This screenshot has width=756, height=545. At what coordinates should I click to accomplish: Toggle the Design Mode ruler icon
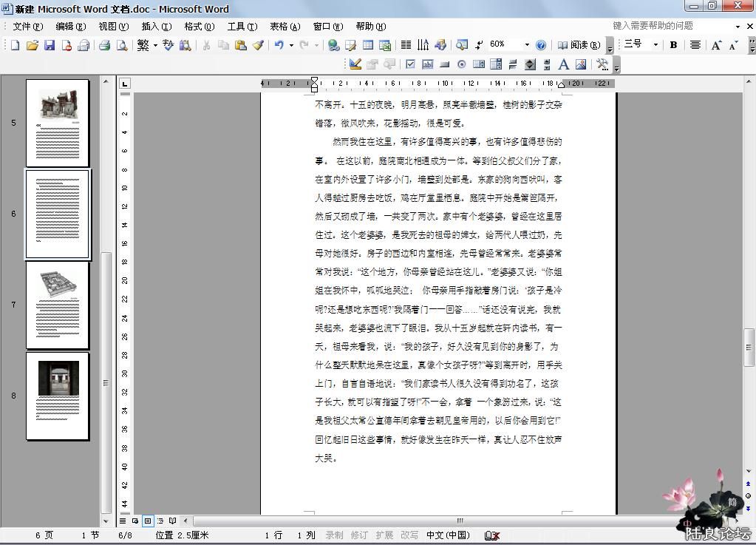pos(355,64)
